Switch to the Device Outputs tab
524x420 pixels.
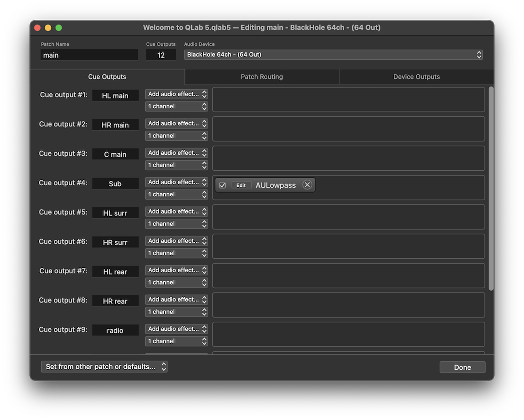[416, 77]
